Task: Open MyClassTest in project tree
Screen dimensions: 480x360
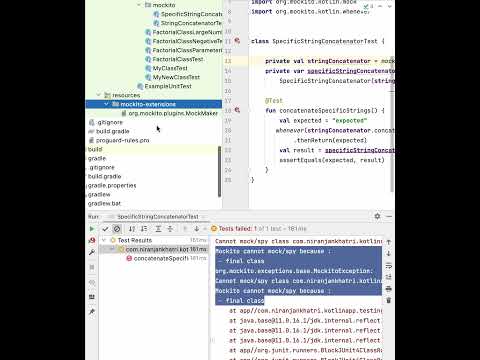Action: click(x=170, y=68)
